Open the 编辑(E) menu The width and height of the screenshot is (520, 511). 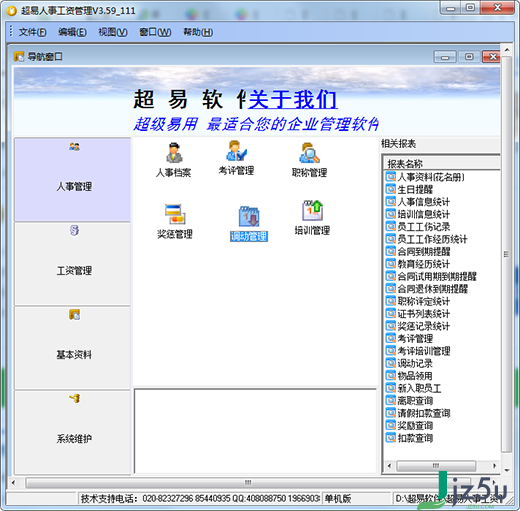(72, 32)
